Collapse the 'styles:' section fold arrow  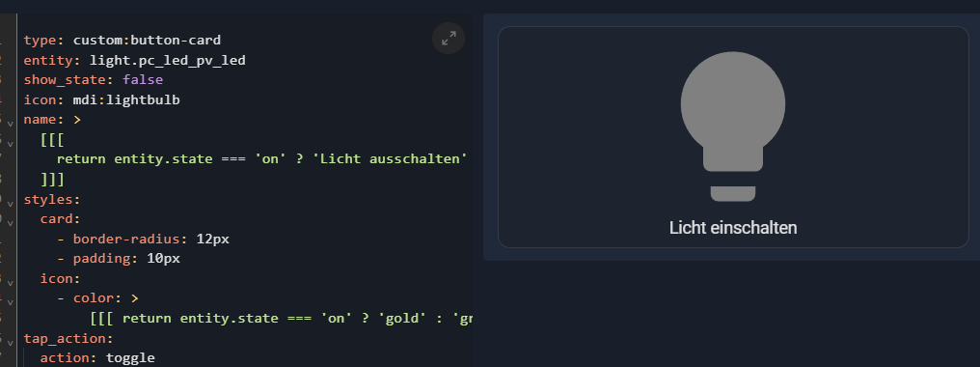coord(10,203)
